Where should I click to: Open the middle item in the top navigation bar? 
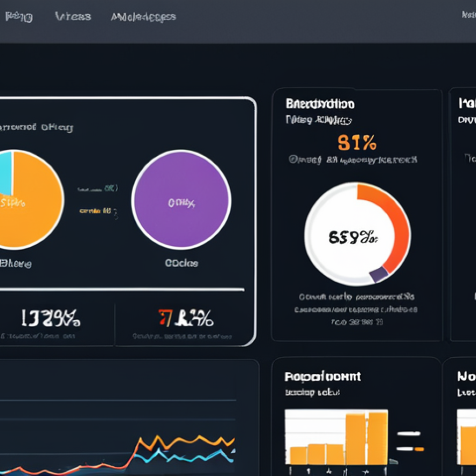point(73,16)
